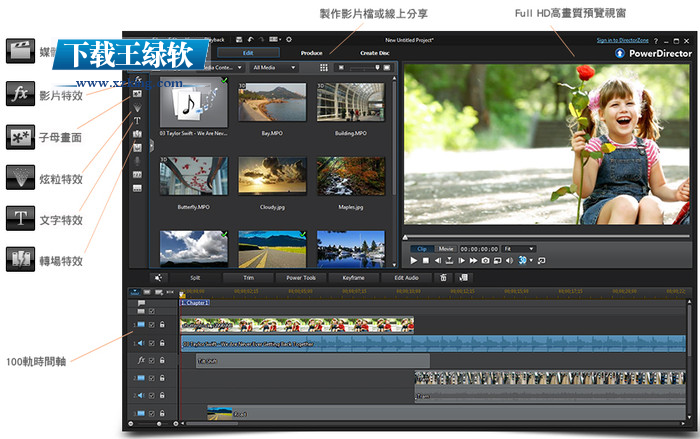
Task: Disable audio track 1 checkbox
Action: 152,343
